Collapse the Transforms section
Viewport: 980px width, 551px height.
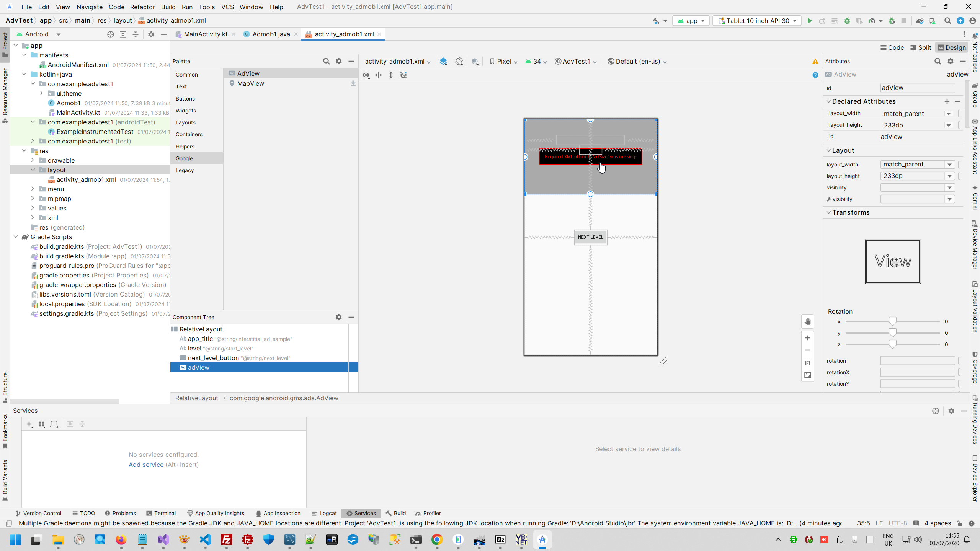coord(829,212)
